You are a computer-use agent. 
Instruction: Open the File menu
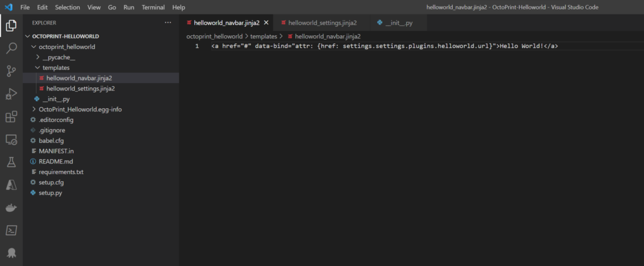point(25,8)
